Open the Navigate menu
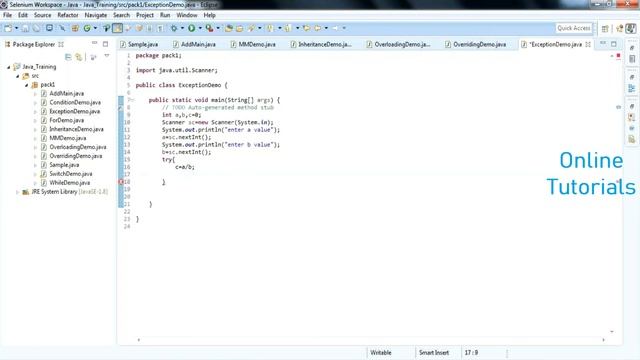640x360 pixels. tap(96, 15)
